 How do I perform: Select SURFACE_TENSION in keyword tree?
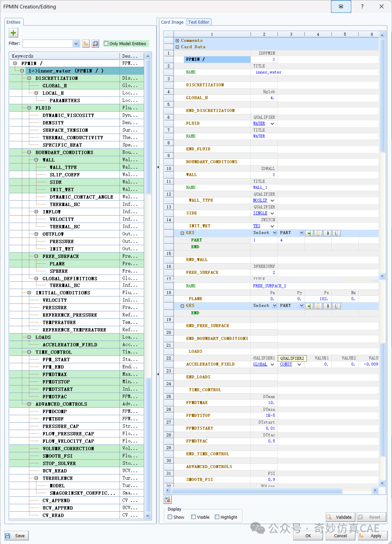(x=65, y=130)
